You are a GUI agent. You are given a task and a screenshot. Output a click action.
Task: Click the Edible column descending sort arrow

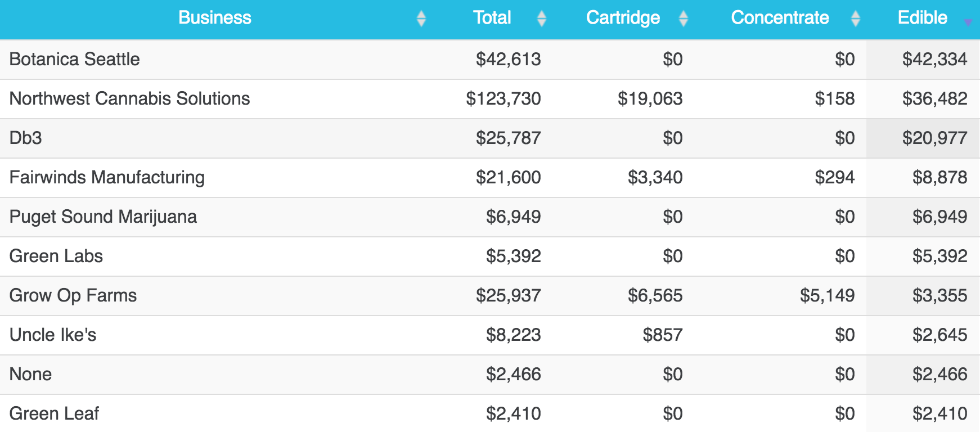pos(968,22)
